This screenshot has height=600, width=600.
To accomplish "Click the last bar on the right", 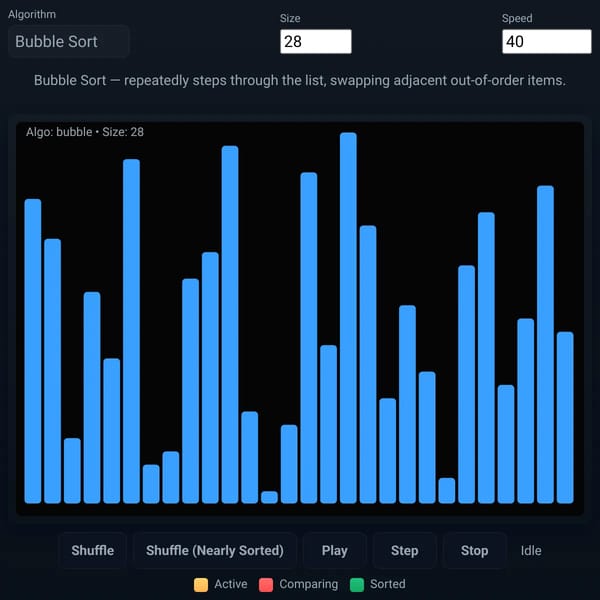I will click(565, 417).
